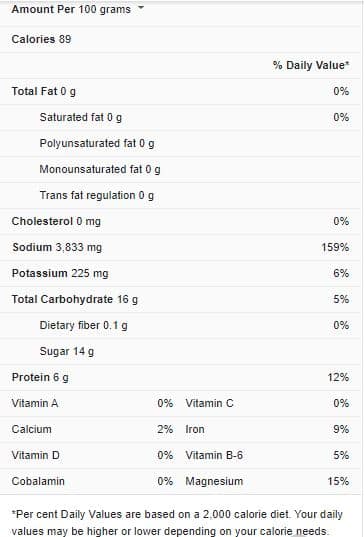This screenshot has height=537, width=364.
Task: Select the Protein 6 g row
Action: pyautogui.click(x=180, y=378)
